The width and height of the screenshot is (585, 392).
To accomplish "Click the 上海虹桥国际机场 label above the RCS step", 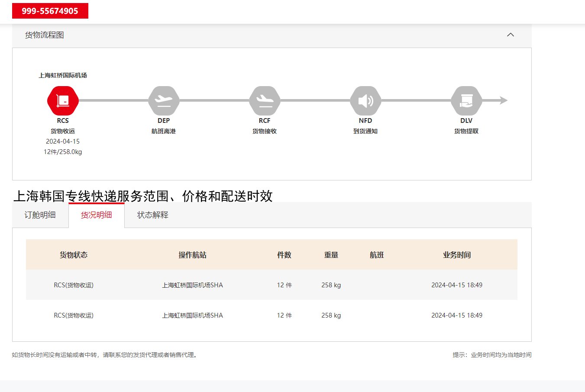I will coord(63,75).
